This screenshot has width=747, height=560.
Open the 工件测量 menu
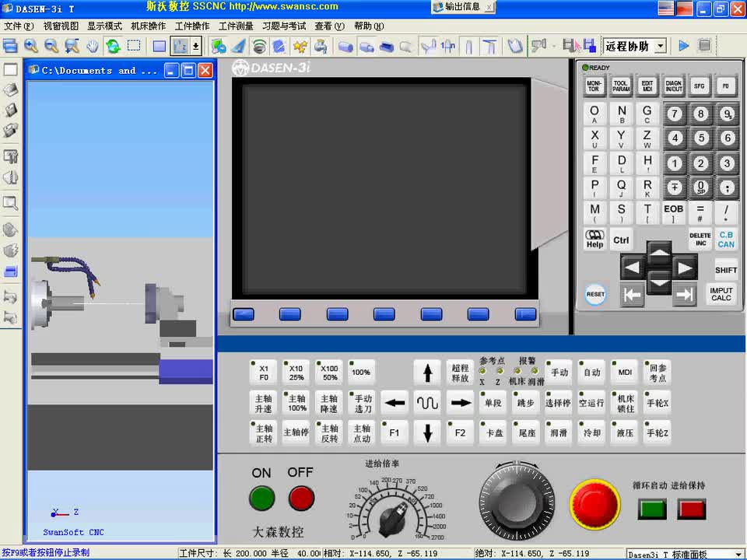coord(236,26)
